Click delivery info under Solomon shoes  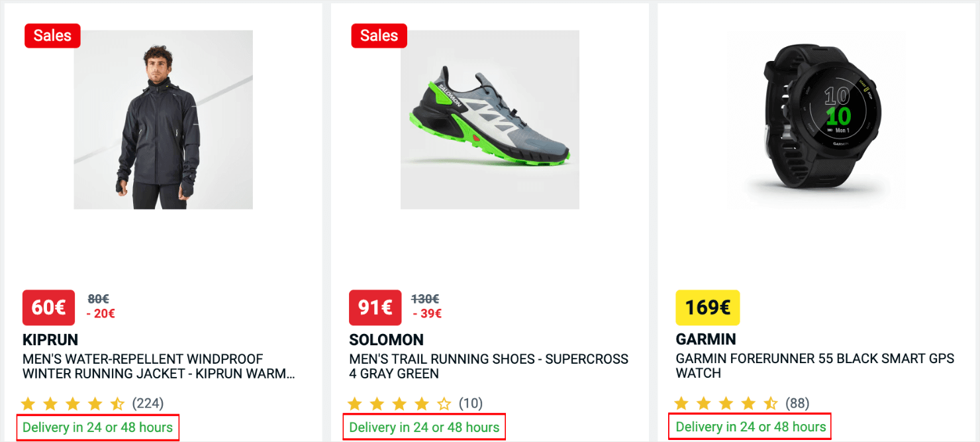(x=424, y=427)
